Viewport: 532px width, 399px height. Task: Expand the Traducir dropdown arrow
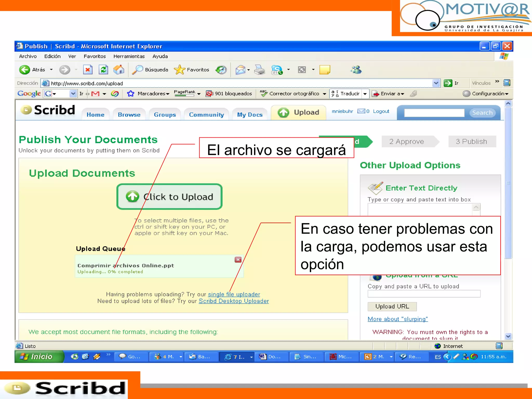(x=365, y=94)
